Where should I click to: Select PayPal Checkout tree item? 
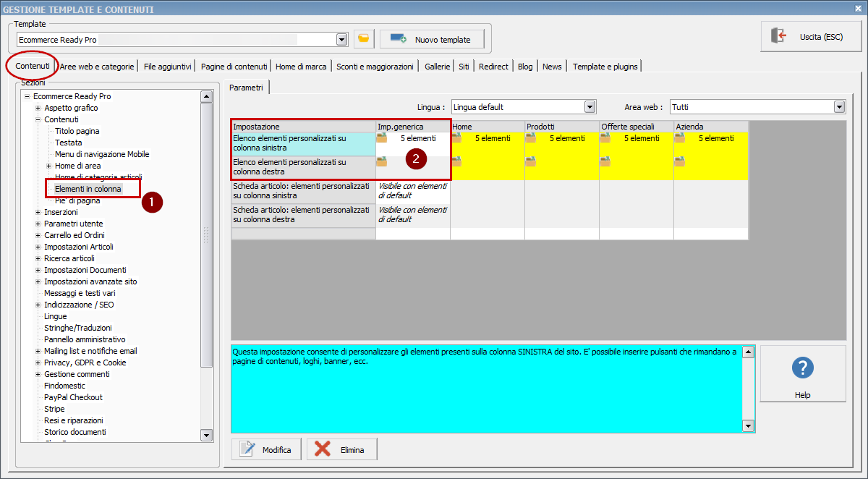(73, 397)
